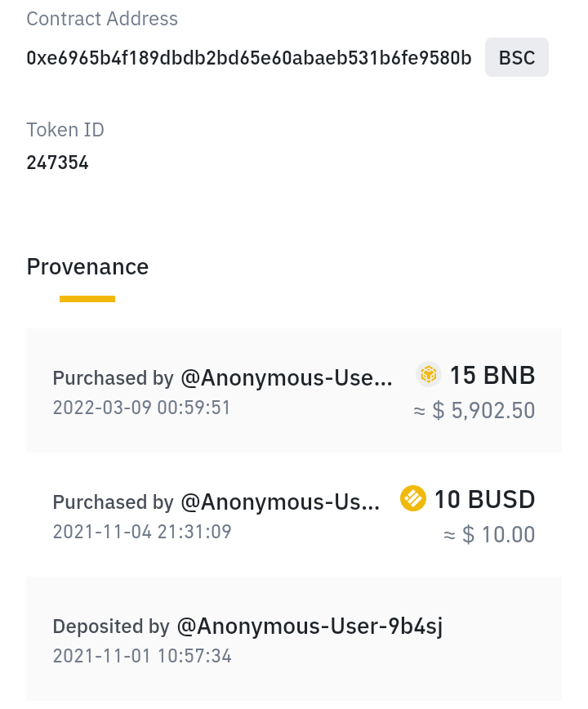Click the 15 BNB price amount
The image size is (588, 709).
point(492,375)
